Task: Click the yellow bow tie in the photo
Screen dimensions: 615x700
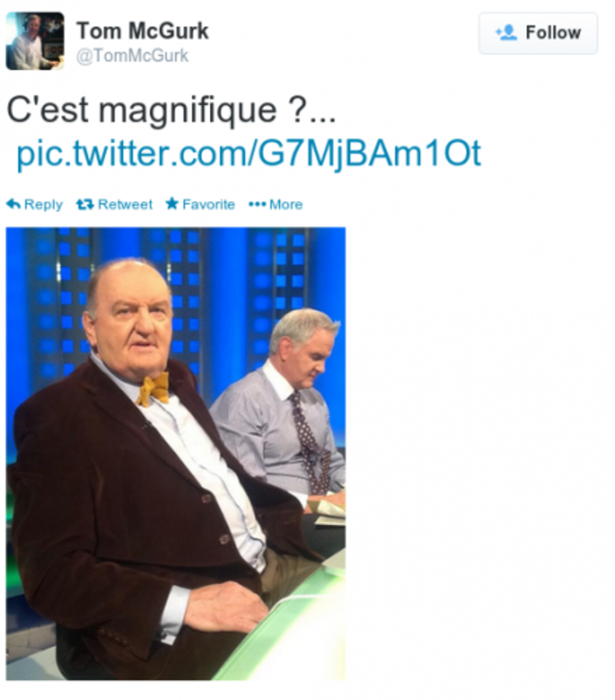Action: 153,390
